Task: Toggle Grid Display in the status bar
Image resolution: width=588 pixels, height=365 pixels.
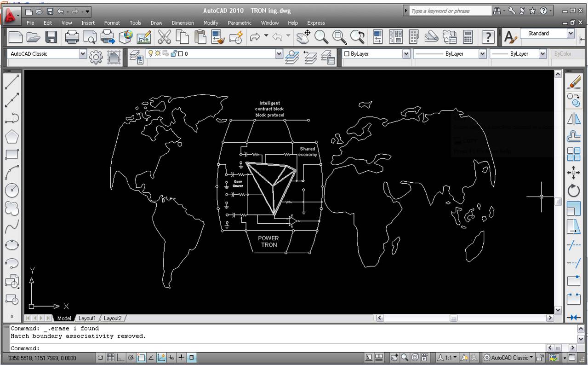Action: click(110, 358)
